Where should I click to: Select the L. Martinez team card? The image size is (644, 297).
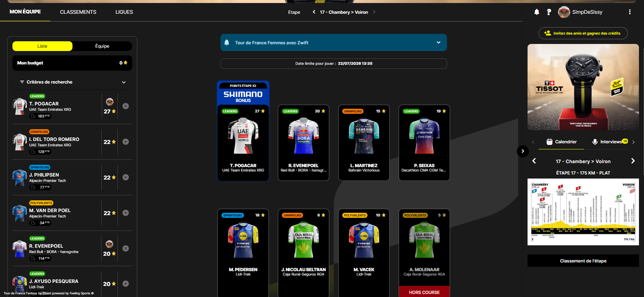tap(364, 143)
